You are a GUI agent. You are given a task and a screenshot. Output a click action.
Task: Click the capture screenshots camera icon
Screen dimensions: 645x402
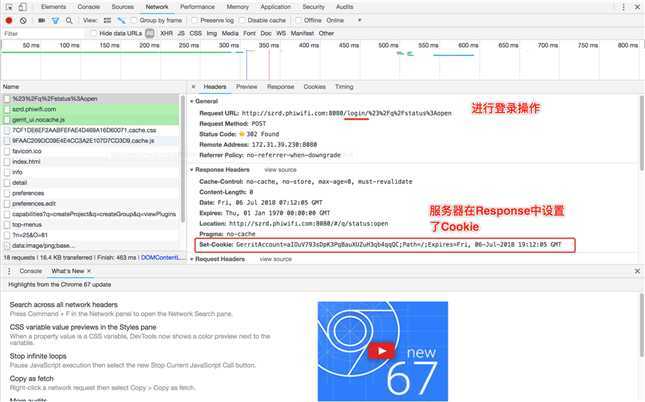42,20
